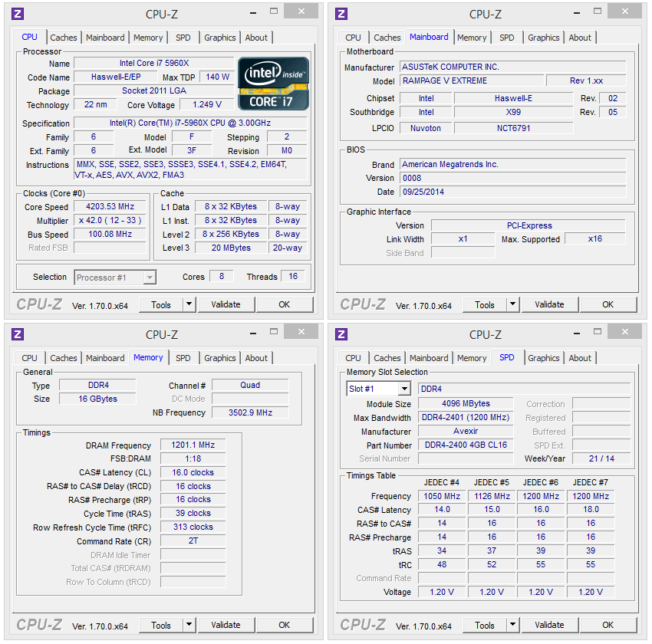Click the Southbridge value 'X99'
The width and height of the screenshot is (652, 644).
pyautogui.click(x=513, y=112)
